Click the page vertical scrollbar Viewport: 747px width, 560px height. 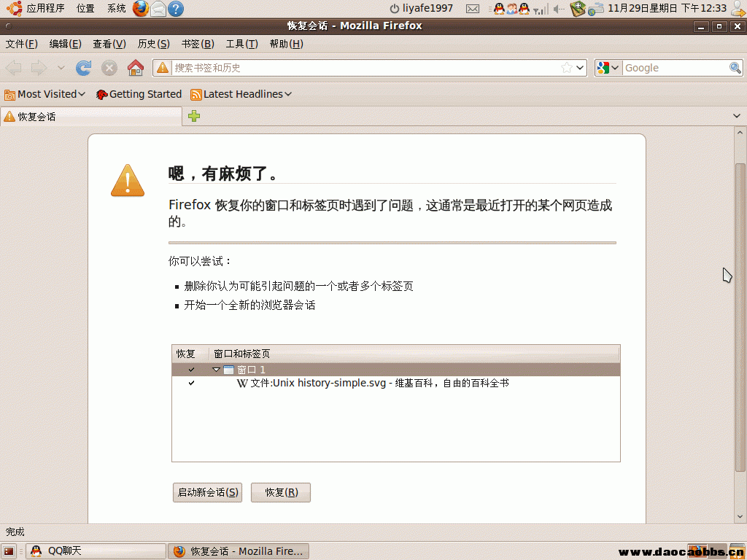pos(740,314)
